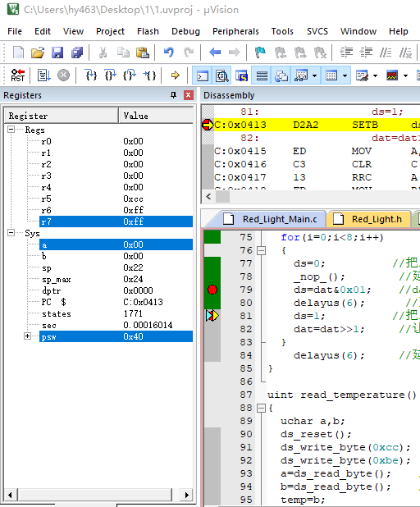The width and height of the screenshot is (420, 507).
Task: Toggle the Memory windows button
Action: click(331, 75)
